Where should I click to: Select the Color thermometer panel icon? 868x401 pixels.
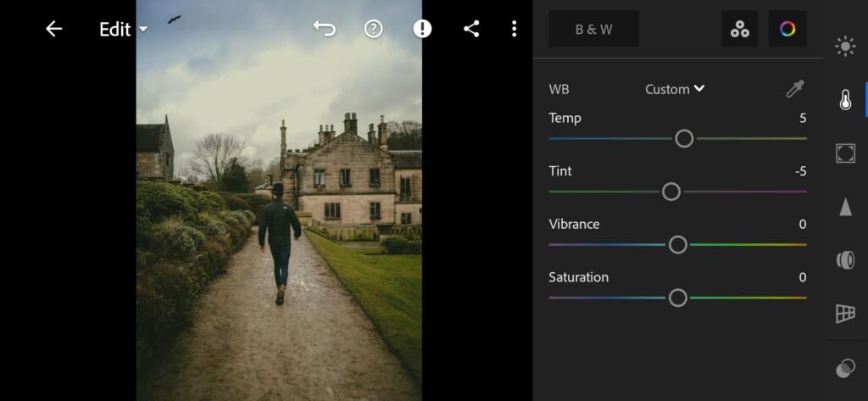coord(845,100)
